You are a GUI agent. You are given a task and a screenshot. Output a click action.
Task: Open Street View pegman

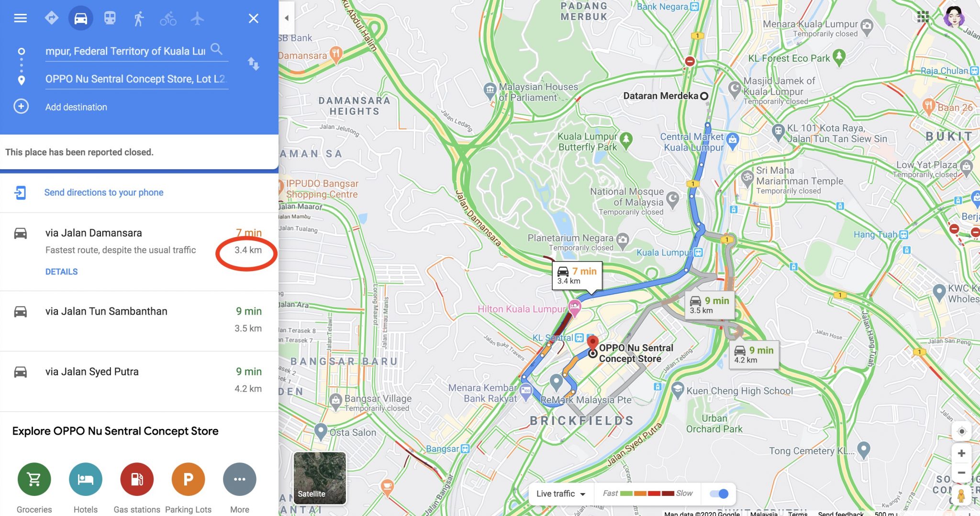961,495
